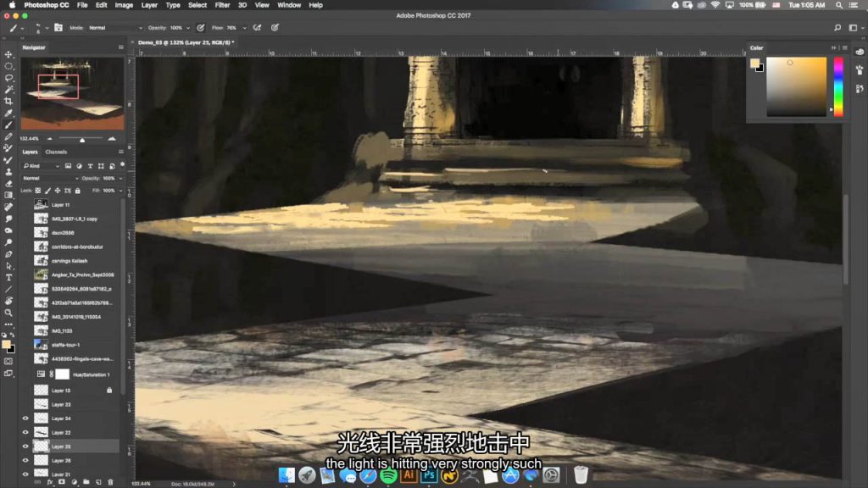868x488 pixels.
Task: Enable airbrush-style build-up icon
Action: click(x=258, y=28)
